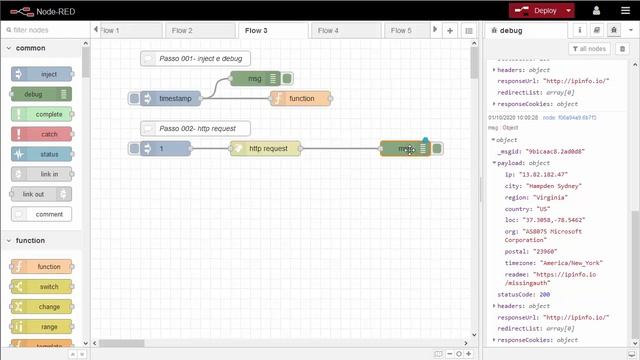The width and height of the screenshot is (640, 360).
Task: Switch to the Flow 1 tab
Action: (x=130, y=31)
